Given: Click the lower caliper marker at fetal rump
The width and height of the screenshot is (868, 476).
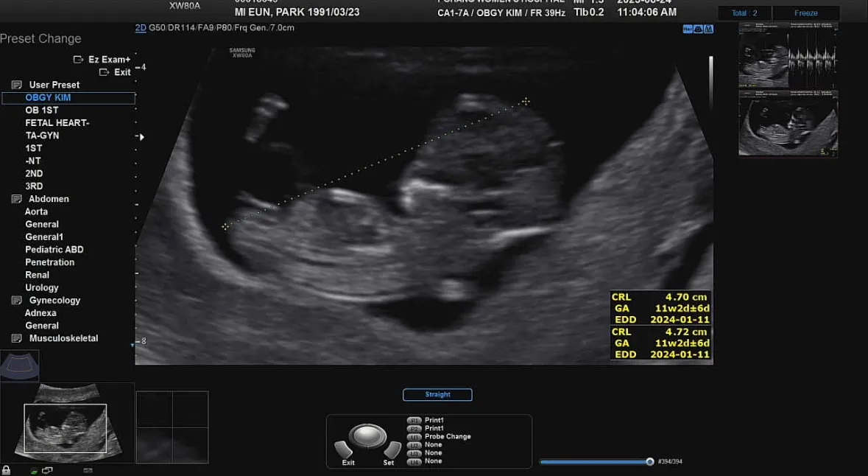Looking at the screenshot, I should pos(225,226).
